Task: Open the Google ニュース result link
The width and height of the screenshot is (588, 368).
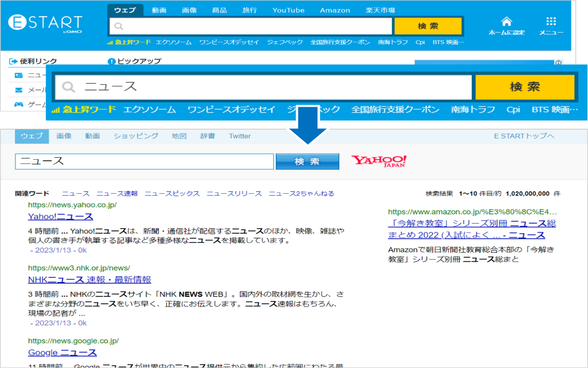Action: (x=62, y=352)
